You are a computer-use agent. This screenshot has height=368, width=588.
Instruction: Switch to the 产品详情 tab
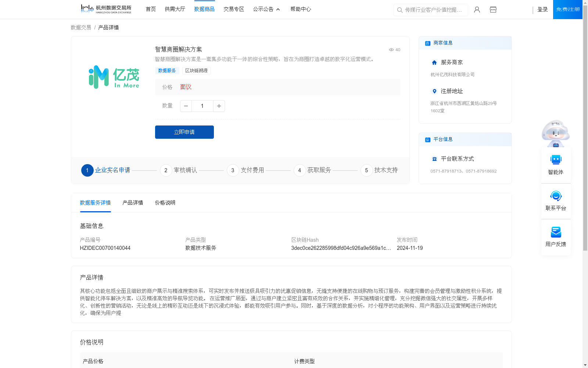(133, 203)
